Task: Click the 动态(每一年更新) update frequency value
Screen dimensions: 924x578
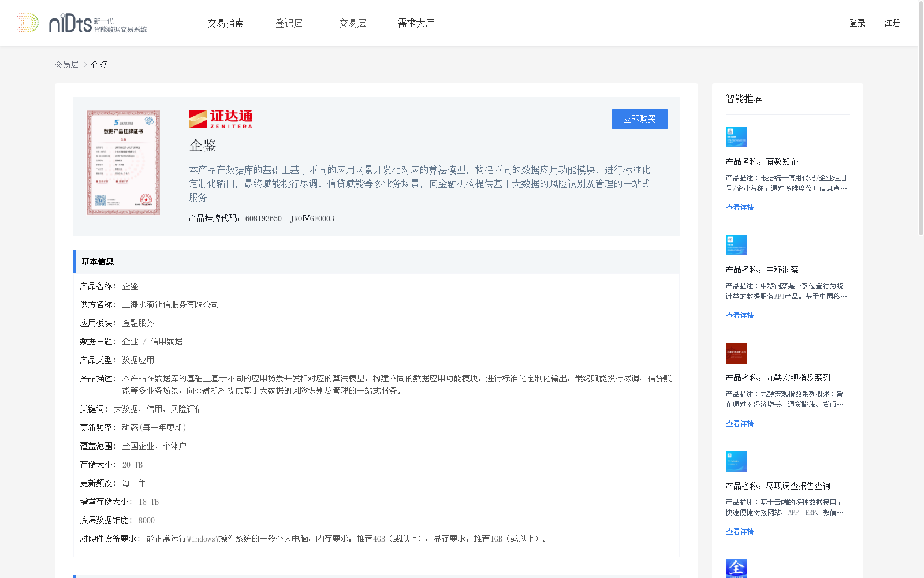Action: click(154, 428)
